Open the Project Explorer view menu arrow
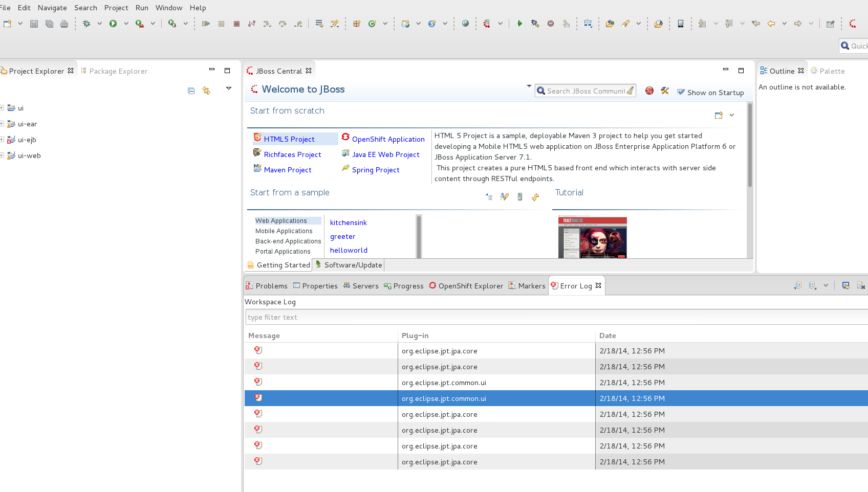 [x=229, y=88]
